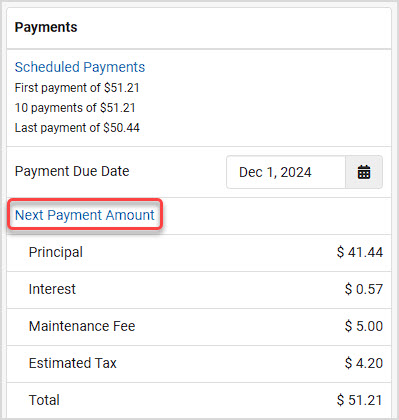Viewport: 399px width, 420px height.
Task: Select the Payments panel header
Action: [x=46, y=27]
